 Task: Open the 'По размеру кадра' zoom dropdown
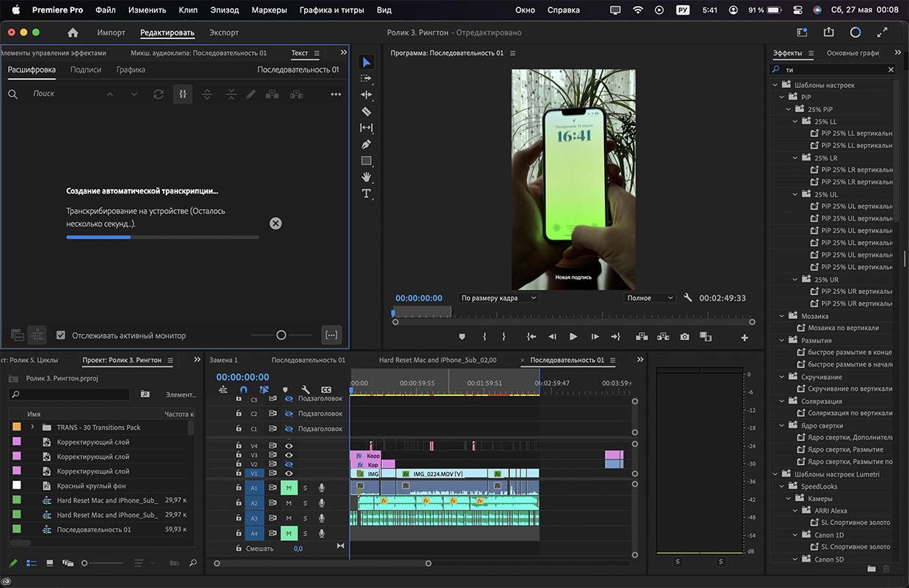pyautogui.click(x=498, y=298)
